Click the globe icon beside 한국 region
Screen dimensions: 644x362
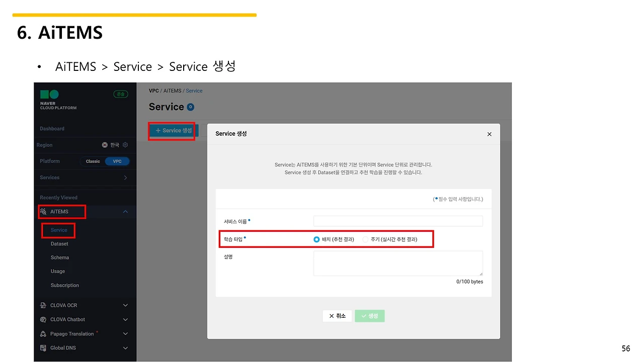click(105, 145)
